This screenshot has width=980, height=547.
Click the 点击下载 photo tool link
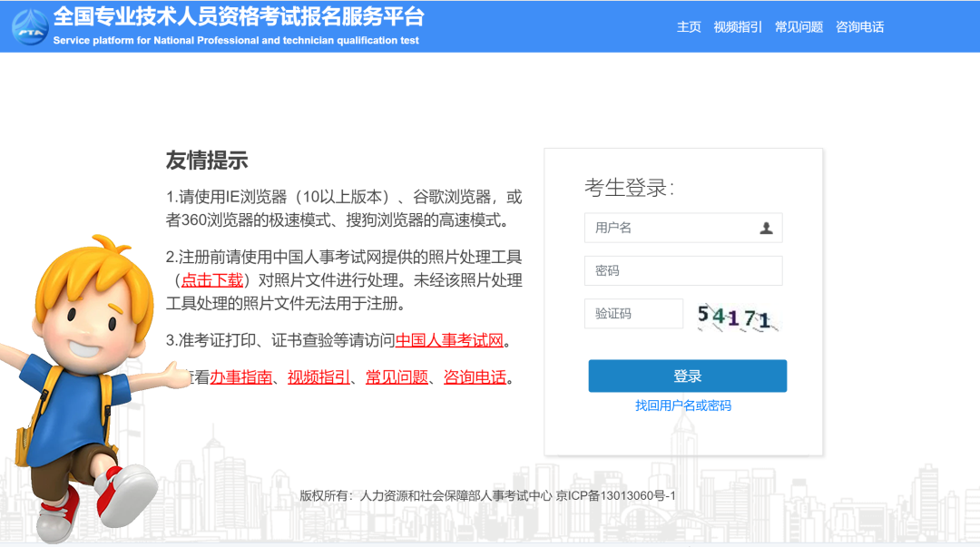pyautogui.click(x=214, y=280)
